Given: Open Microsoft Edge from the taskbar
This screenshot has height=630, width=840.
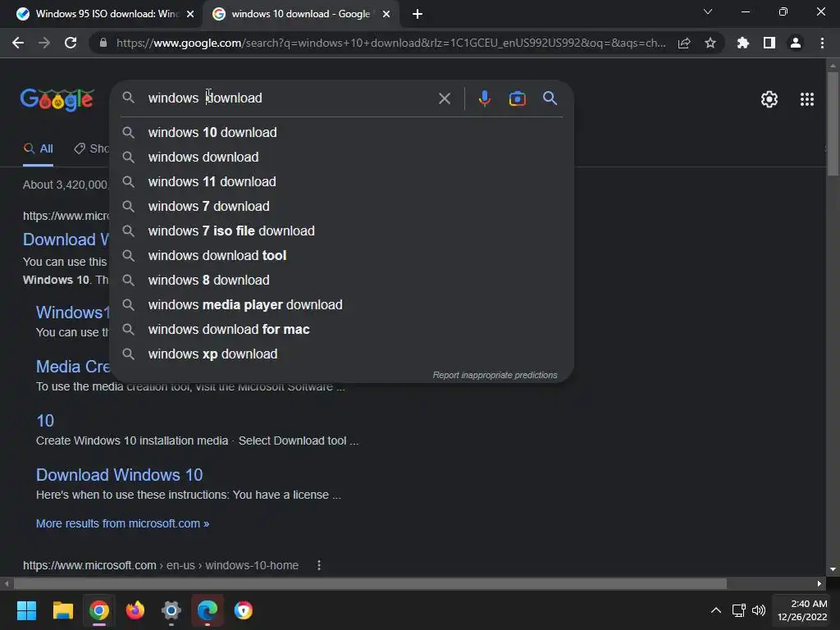Looking at the screenshot, I should tap(208, 610).
